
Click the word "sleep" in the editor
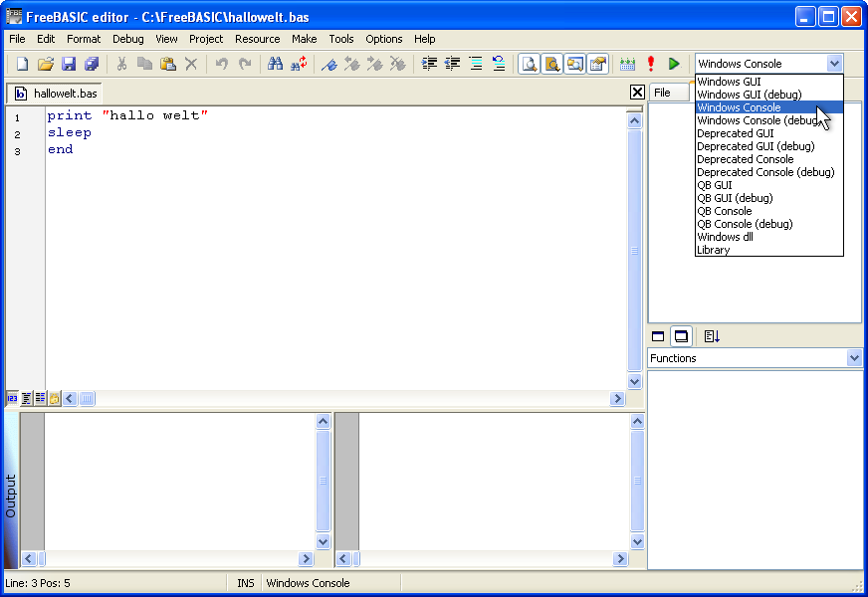70,132
